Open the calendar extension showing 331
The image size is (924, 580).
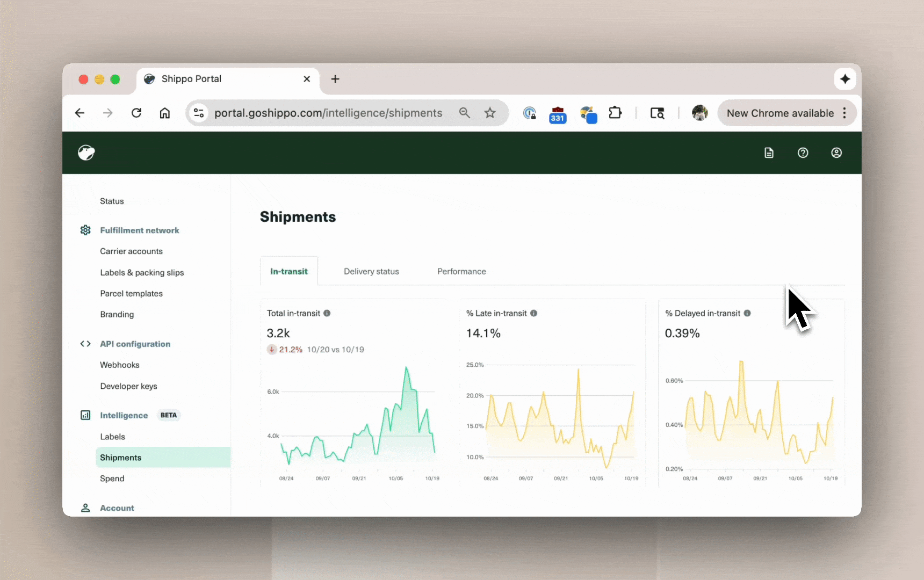[x=558, y=114]
